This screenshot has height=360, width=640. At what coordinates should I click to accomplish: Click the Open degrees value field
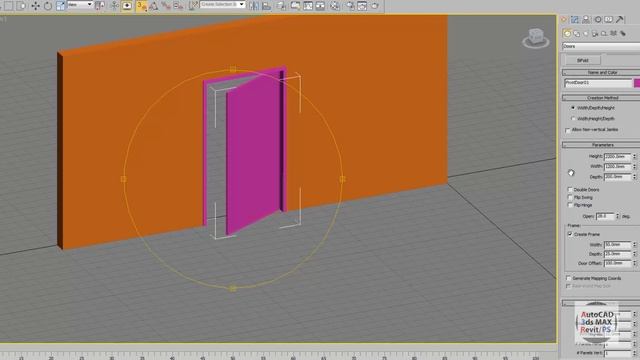pyautogui.click(x=605, y=216)
